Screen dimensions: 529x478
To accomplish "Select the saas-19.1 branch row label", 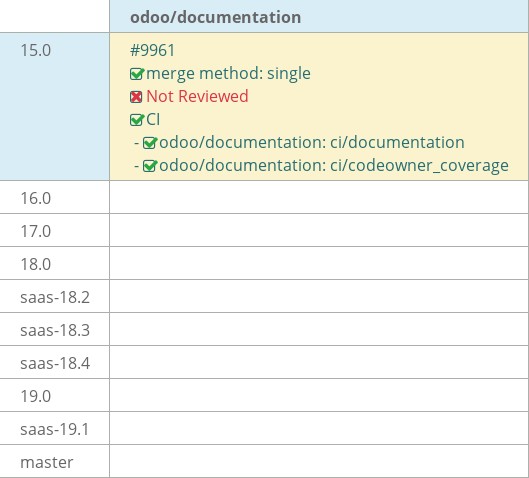I will pyautogui.click(x=54, y=429).
